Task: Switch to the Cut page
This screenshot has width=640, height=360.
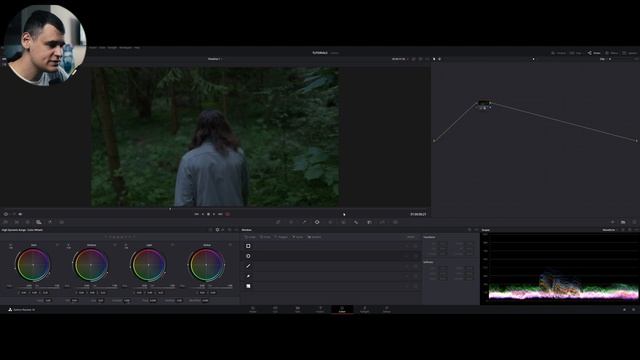Action: pyautogui.click(x=275, y=309)
